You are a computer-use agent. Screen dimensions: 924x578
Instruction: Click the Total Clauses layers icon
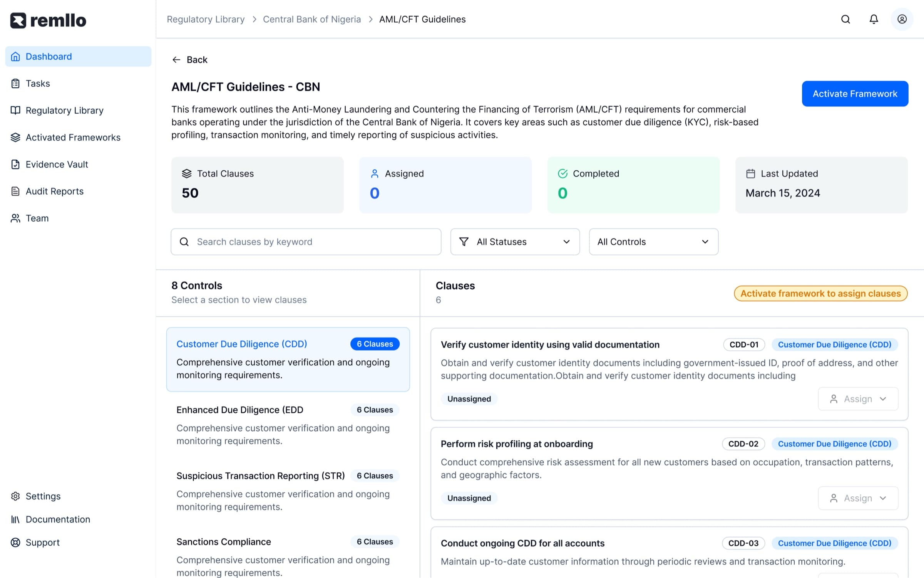(187, 174)
